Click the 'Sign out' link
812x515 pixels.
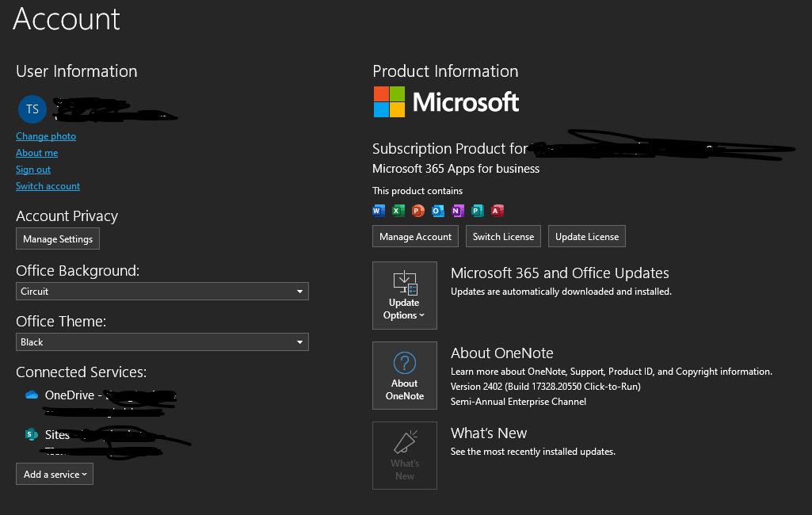coord(32,169)
